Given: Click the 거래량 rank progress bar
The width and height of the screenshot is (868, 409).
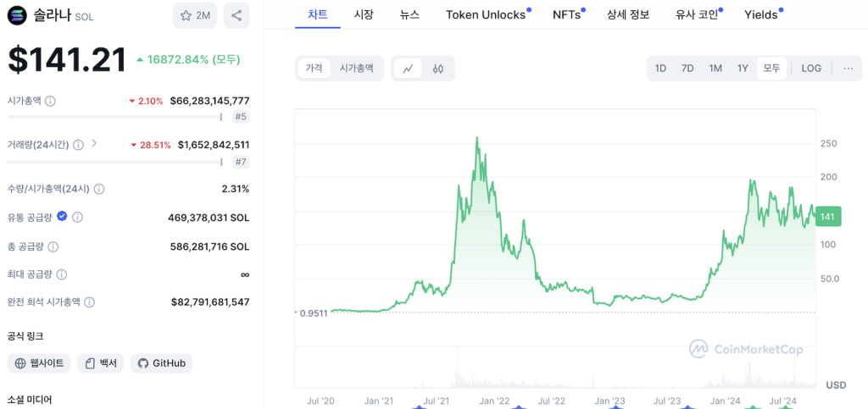Looking at the screenshot, I should point(114,162).
